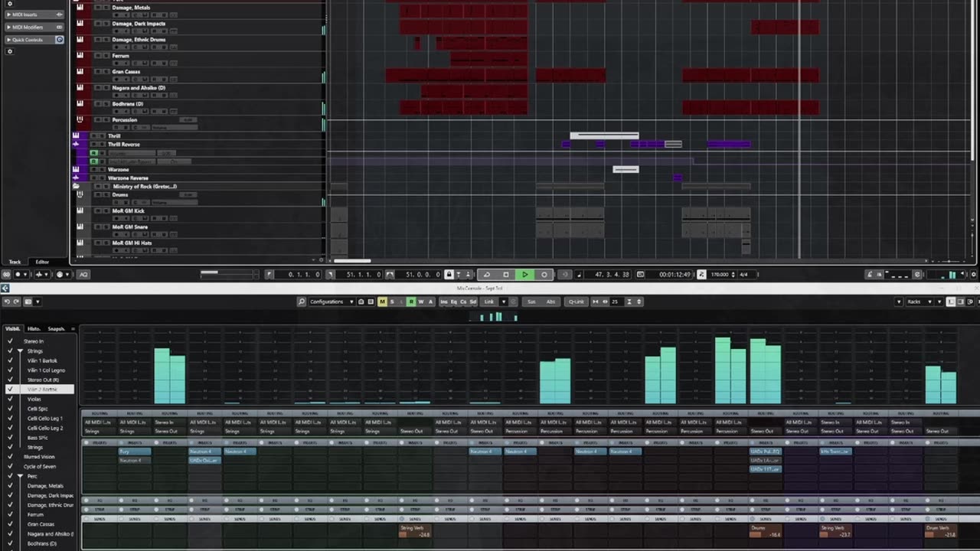Click the Percussion group channel icon
Screen dimensions: 980x551
[x=80, y=119]
